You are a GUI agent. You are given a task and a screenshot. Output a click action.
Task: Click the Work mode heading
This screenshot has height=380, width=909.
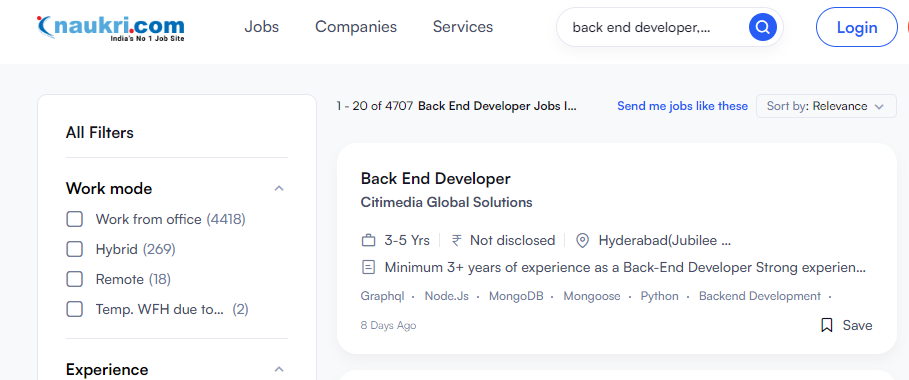click(109, 189)
